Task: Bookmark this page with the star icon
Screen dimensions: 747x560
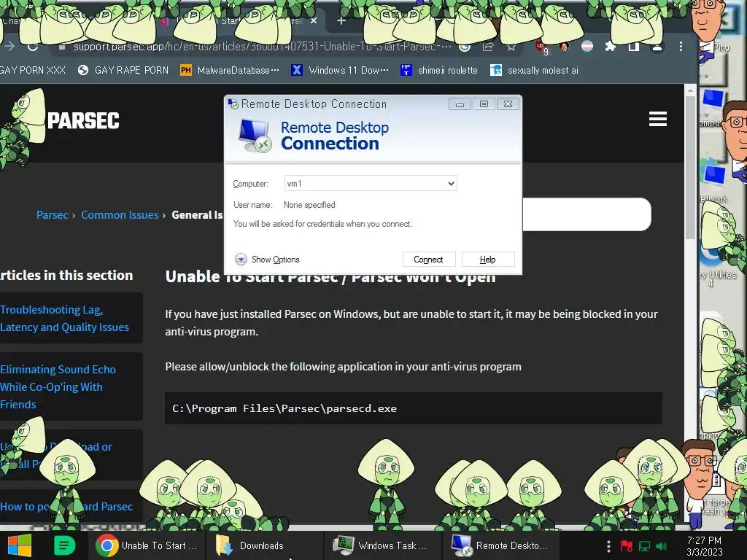Action: tap(511, 47)
